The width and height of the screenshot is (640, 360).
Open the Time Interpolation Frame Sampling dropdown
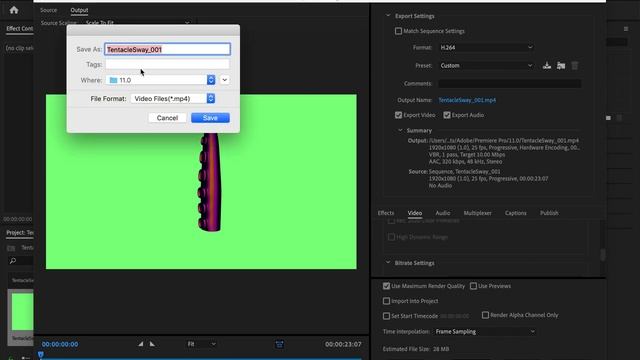(x=484, y=331)
